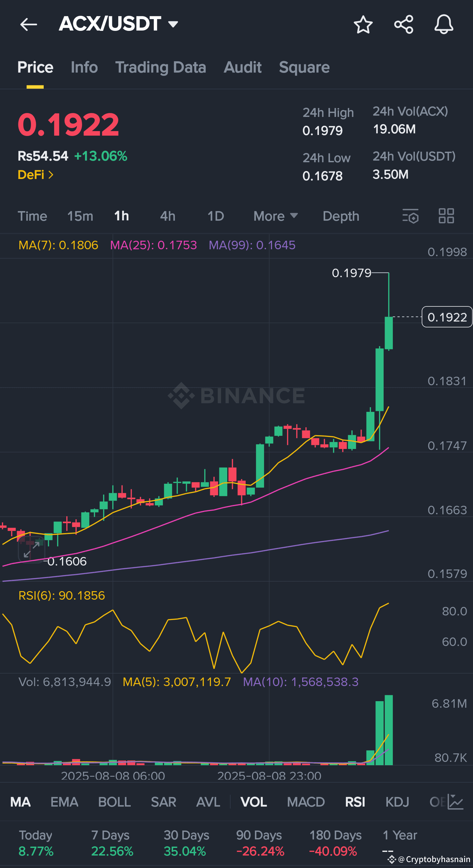Tap the 0.1922 current price label on chart
The width and height of the screenshot is (473, 868).
pos(447,317)
